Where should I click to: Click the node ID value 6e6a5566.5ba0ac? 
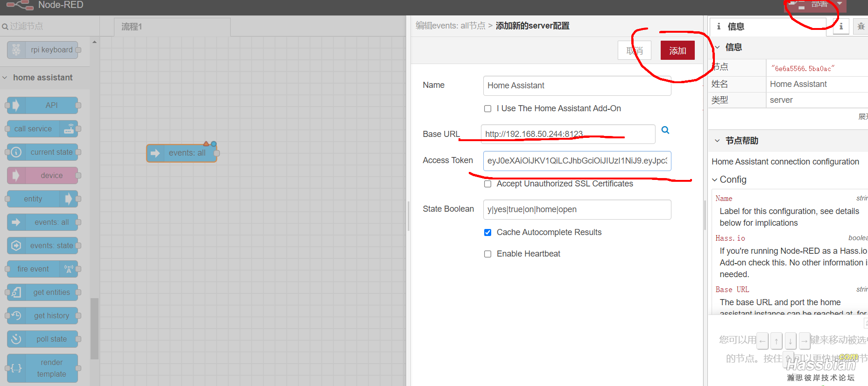(x=803, y=69)
